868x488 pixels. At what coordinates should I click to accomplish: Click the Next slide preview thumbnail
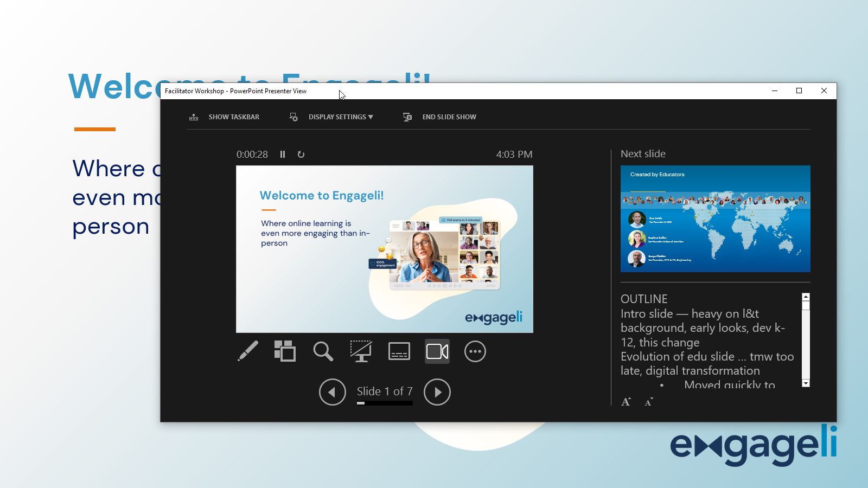click(x=715, y=219)
